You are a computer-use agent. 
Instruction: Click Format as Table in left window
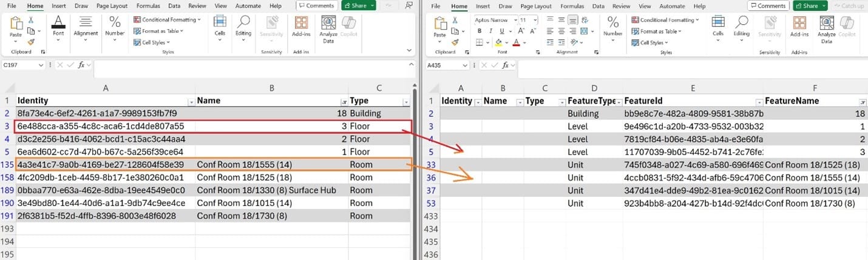pos(160,31)
